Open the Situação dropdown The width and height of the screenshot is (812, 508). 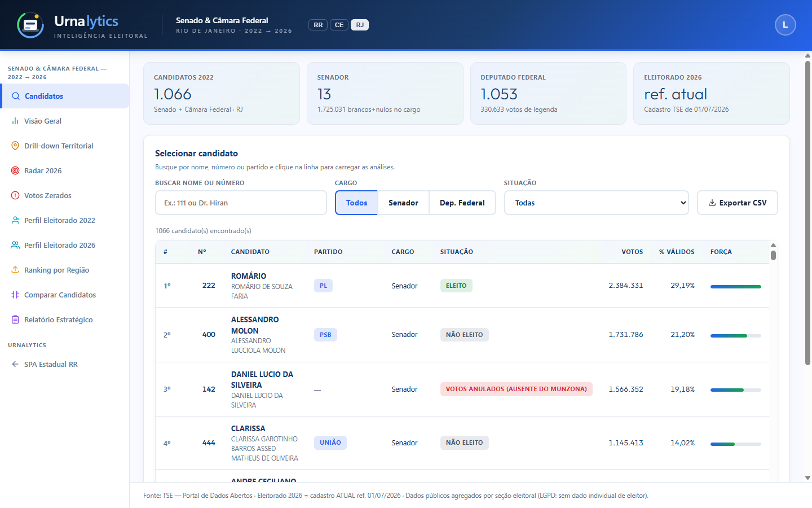597,203
